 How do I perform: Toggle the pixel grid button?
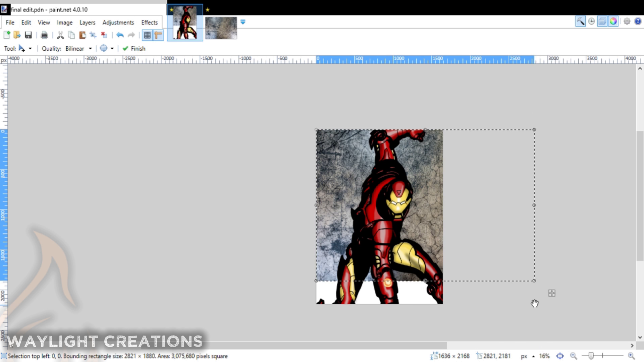(x=147, y=35)
